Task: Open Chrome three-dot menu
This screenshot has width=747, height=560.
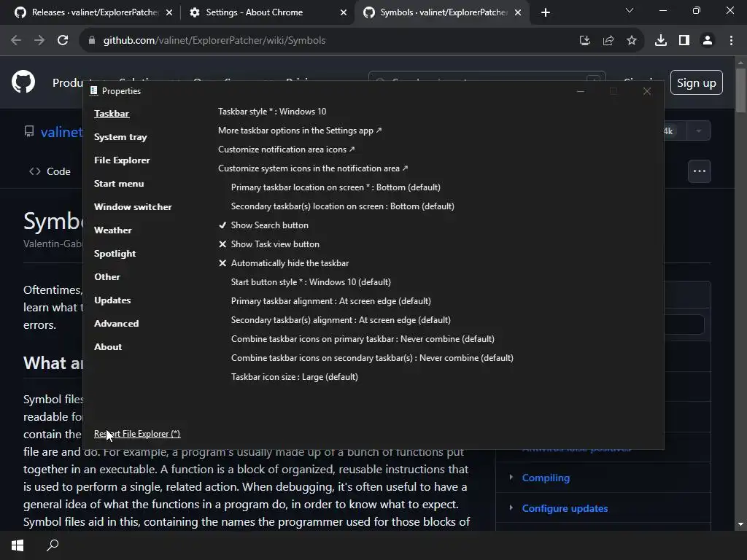Action: pyautogui.click(x=731, y=41)
